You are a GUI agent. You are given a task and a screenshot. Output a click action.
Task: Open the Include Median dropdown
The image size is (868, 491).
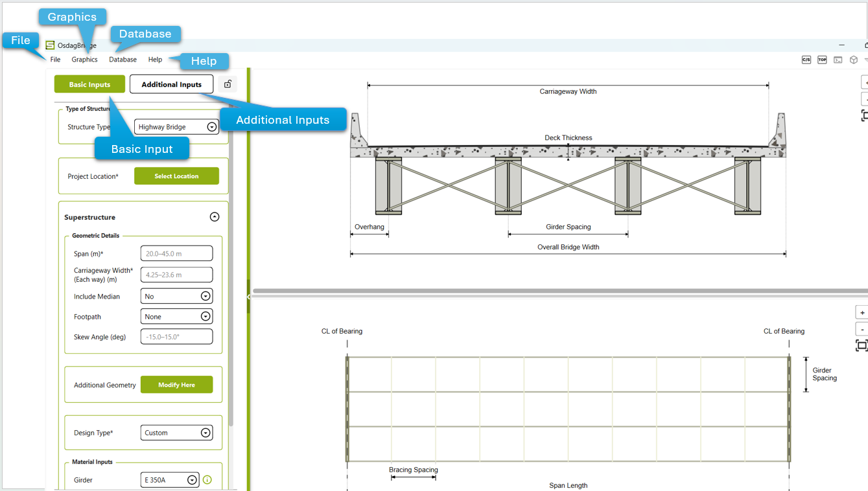point(176,296)
